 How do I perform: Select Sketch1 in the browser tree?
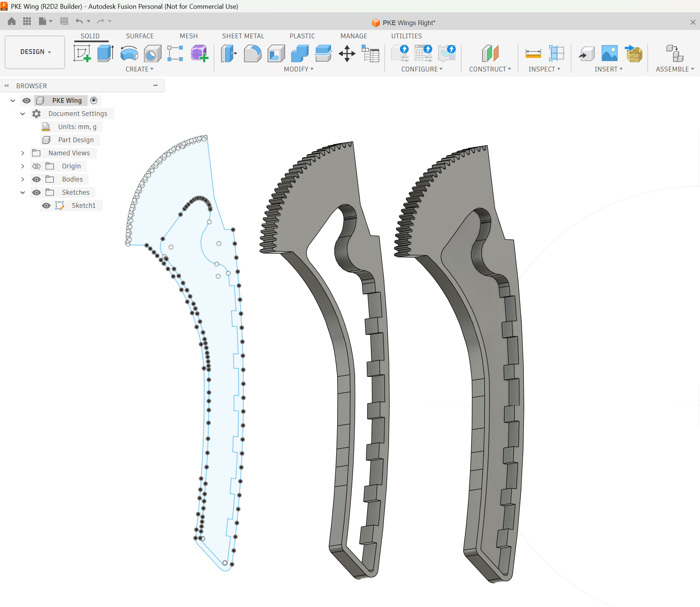[83, 206]
